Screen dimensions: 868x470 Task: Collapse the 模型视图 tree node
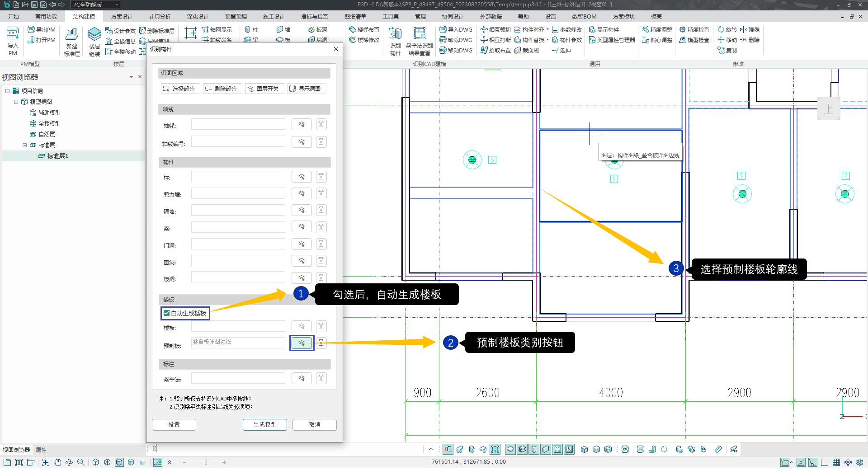pos(16,102)
